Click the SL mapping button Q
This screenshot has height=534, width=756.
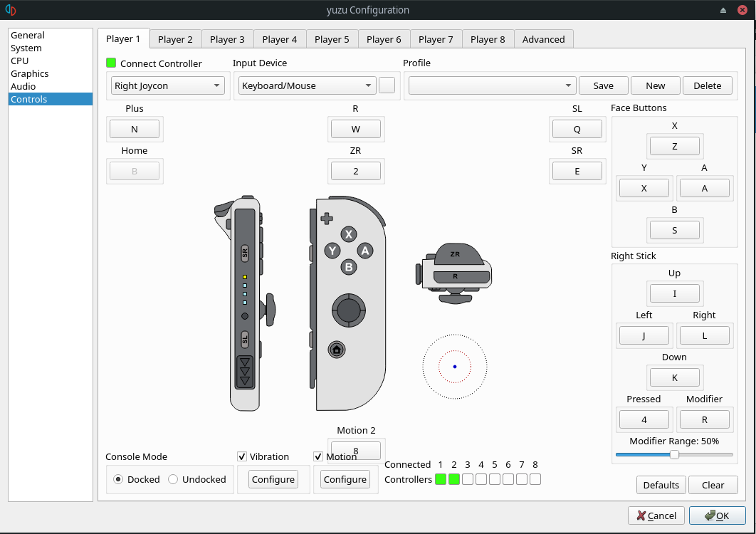point(577,129)
